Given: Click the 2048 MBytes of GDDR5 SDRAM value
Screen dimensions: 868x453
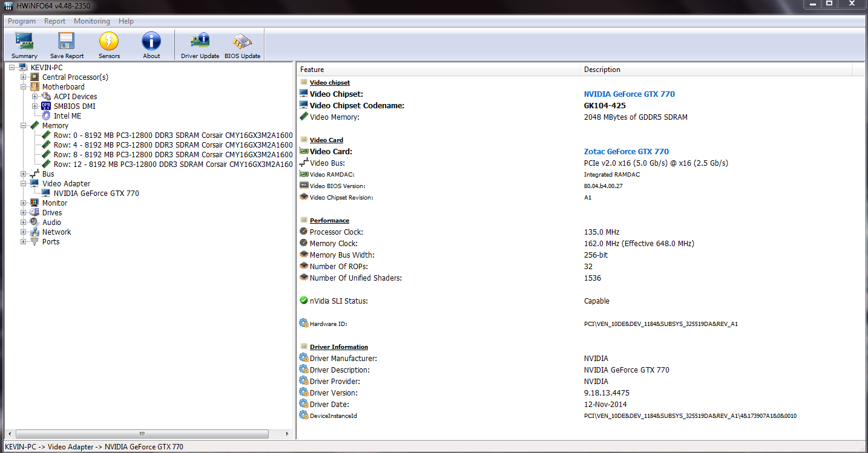Looking at the screenshot, I should (636, 117).
